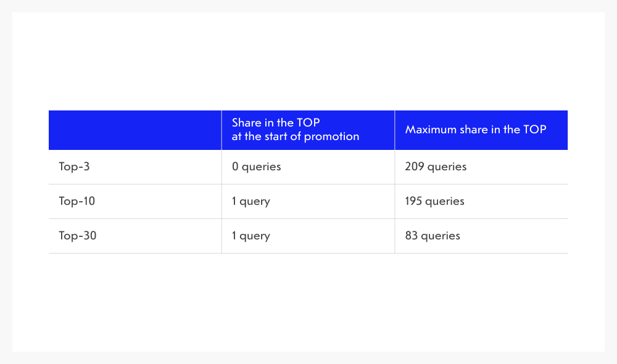The image size is (617, 364).
Task: Click the word "Share" in the header
Action: coord(247,123)
